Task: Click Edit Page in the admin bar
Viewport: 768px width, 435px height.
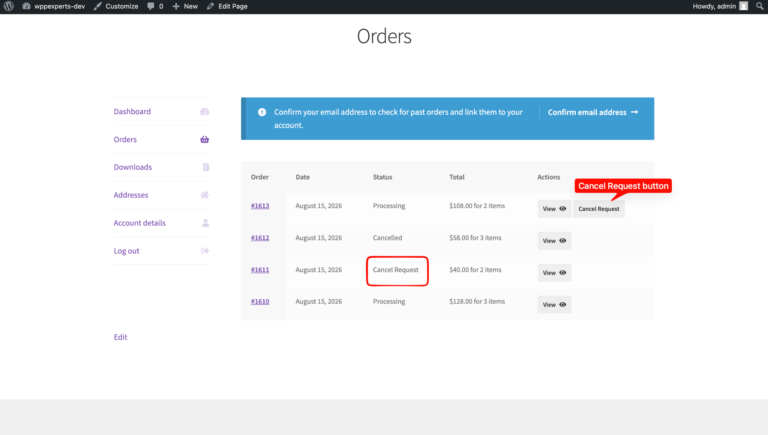Action: [x=227, y=6]
